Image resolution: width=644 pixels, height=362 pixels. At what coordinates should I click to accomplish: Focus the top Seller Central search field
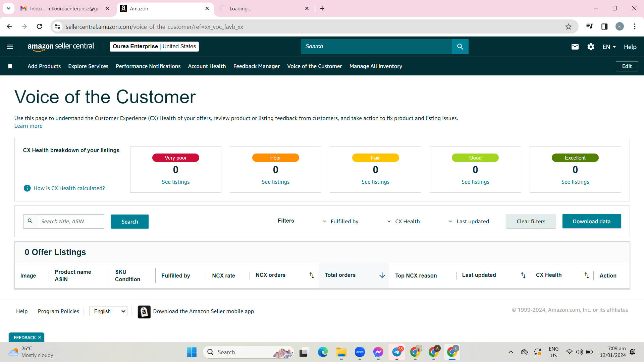point(376,47)
